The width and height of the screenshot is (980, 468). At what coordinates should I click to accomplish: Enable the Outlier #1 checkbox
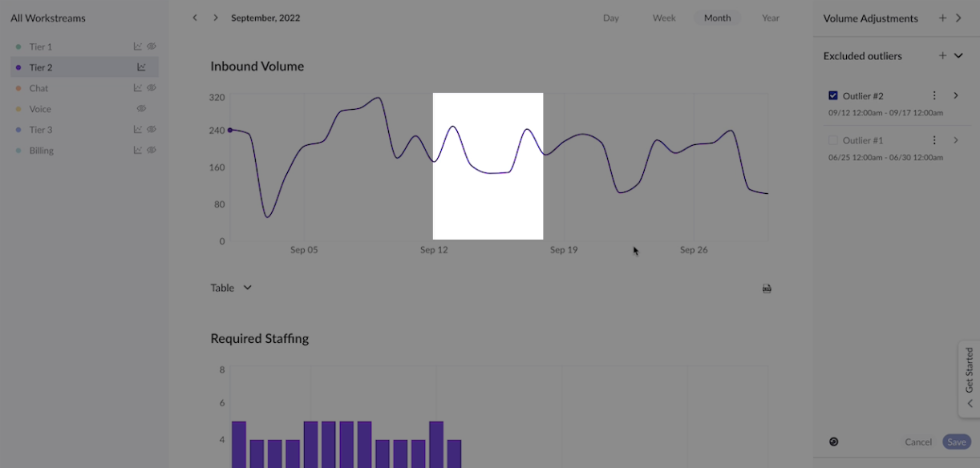pyautogui.click(x=833, y=140)
